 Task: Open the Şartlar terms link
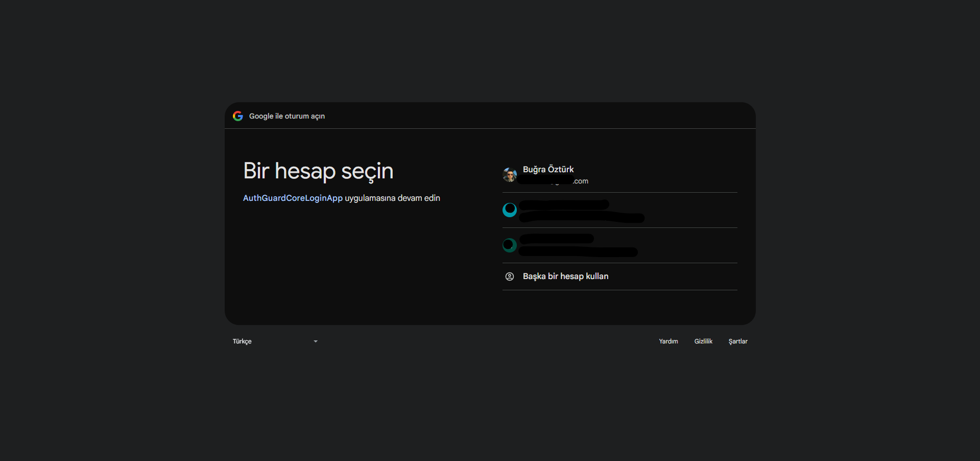(x=737, y=341)
